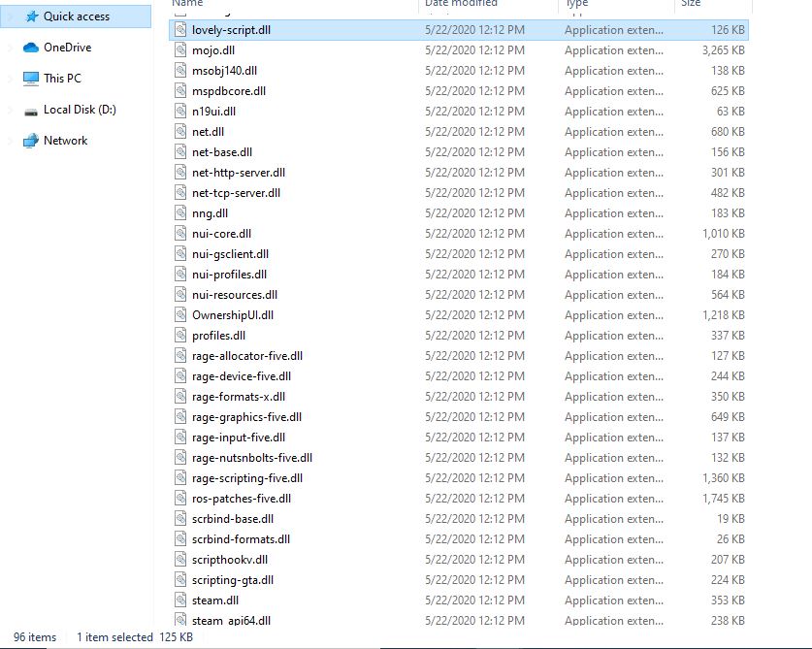Click the Network icon in sidebar

coord(31,141)
